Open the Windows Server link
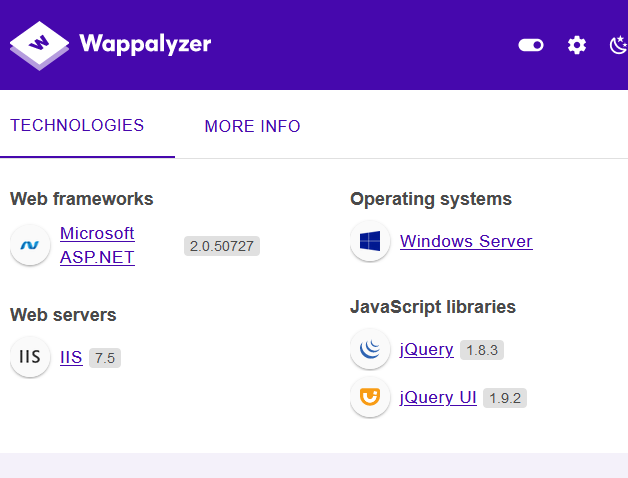Screen dimensions: 628x478 coord(466,242)
